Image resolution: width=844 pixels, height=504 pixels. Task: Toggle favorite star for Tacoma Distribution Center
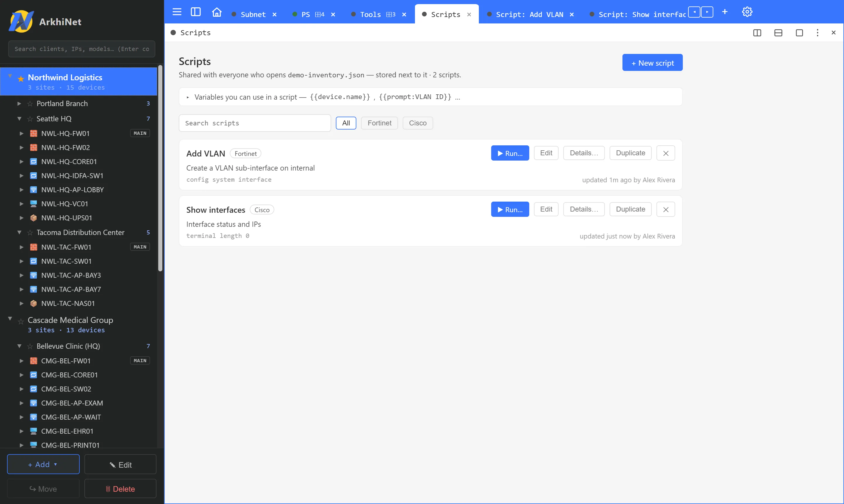(x=30, y=233)
